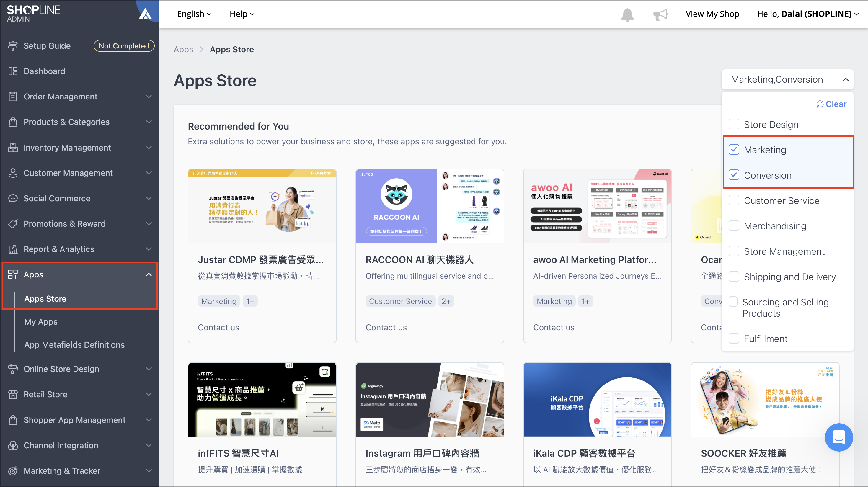Expand the Retail Store chevron

click(x=149, y=394)
